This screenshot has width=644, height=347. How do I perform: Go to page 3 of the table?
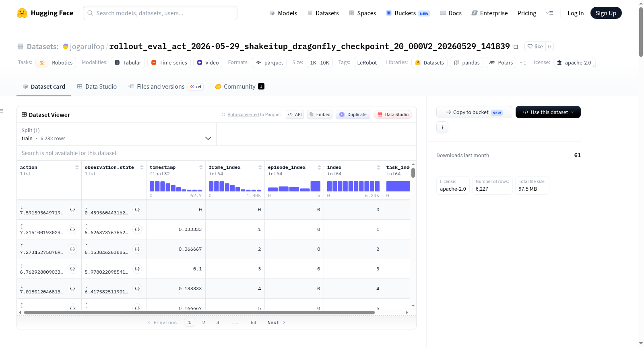click(x=218, y=322)
